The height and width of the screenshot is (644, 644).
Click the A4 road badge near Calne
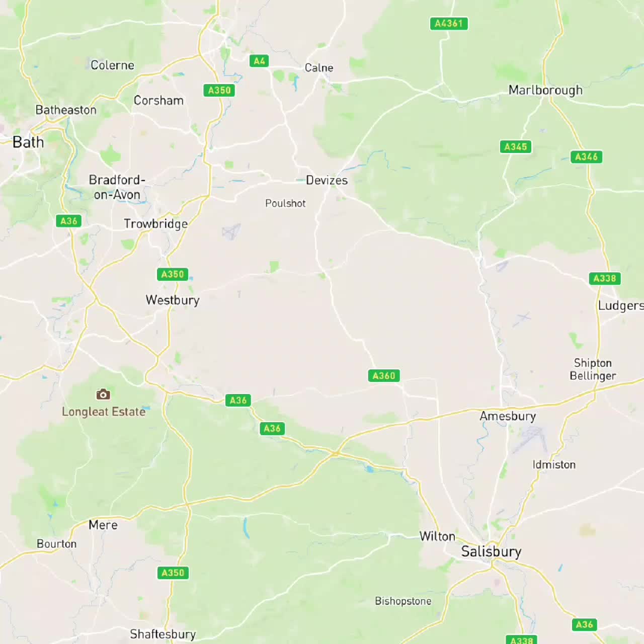[x=259, y=61]
